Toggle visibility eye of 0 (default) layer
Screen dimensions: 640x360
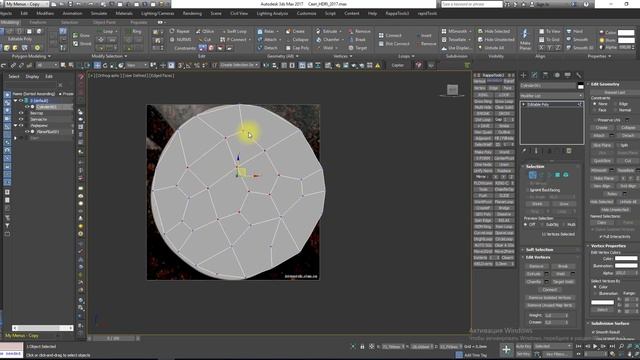point(21,100)
